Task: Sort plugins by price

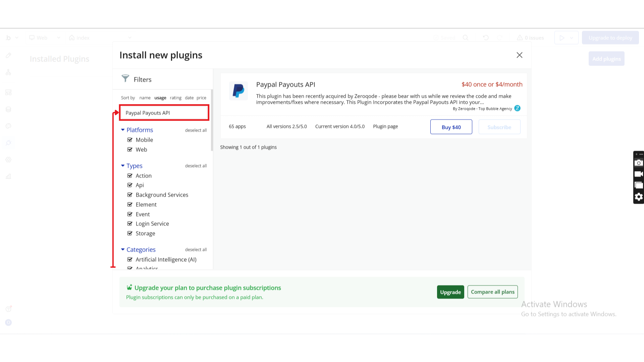Action: pos(201,98)
